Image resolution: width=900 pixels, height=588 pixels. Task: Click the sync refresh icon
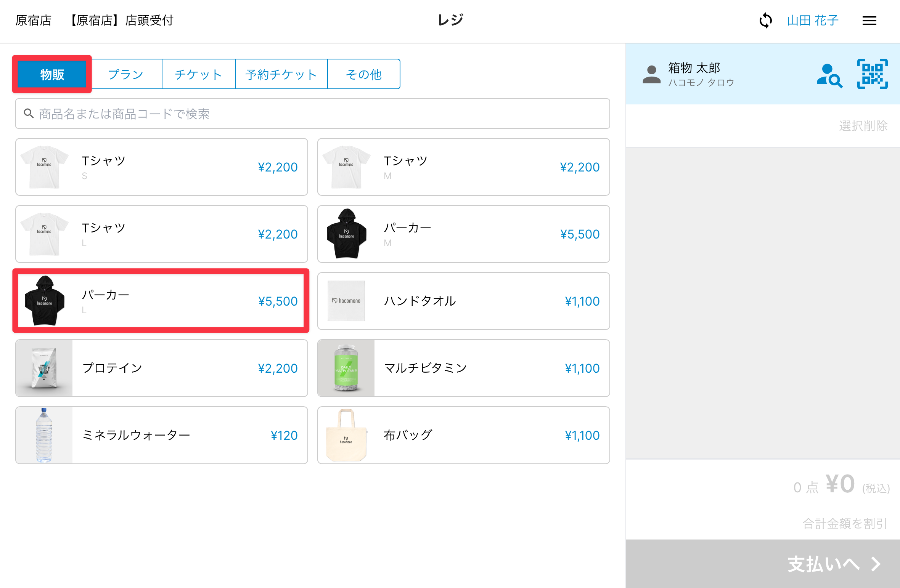click(765, 21)
